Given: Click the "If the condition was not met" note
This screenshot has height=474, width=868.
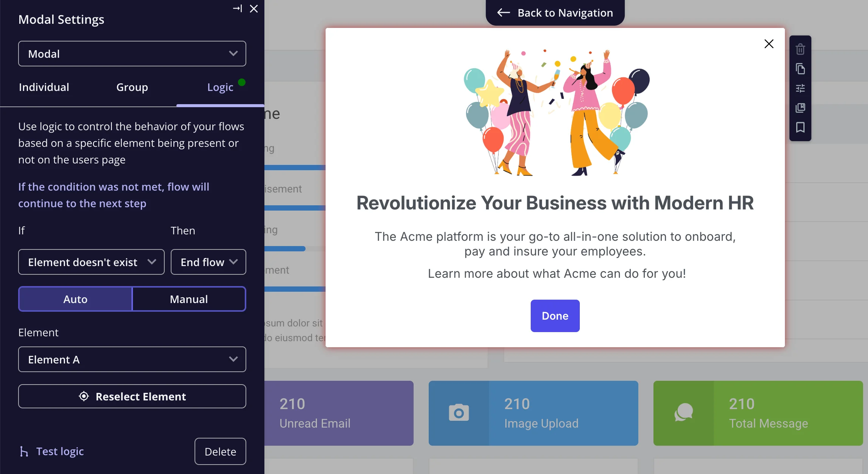Looking at the screenshot, I should pos(114,195).
